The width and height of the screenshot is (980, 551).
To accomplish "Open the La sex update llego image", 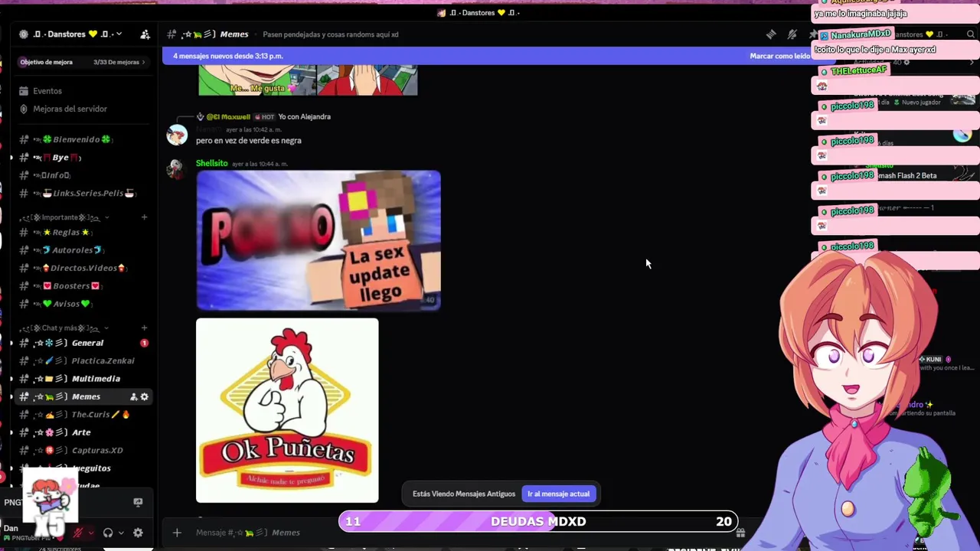I will point(318,240).
